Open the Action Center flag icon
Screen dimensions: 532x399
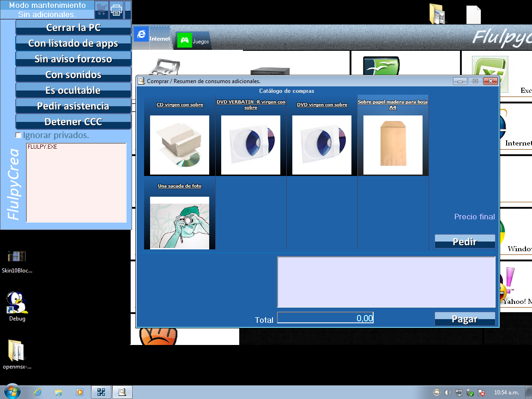click(481, 393)
